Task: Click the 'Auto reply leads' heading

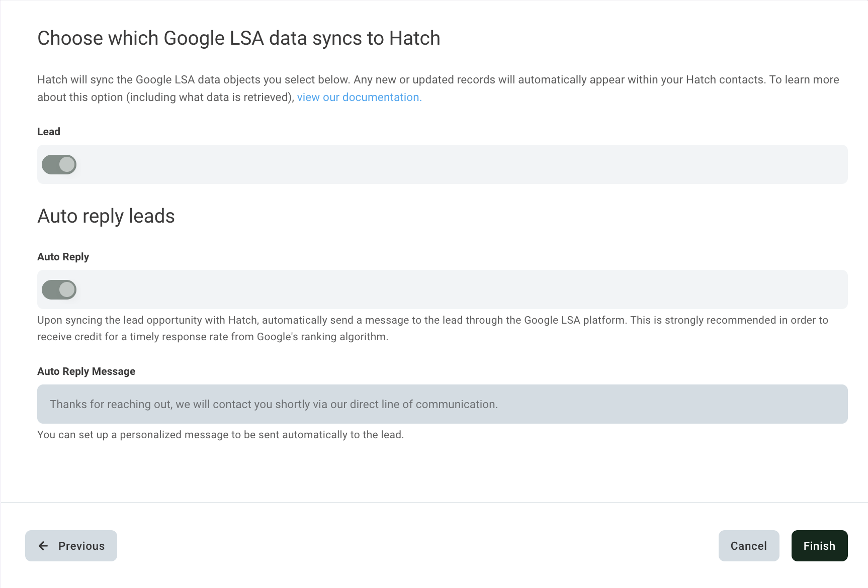Action: tap(106, 216)
